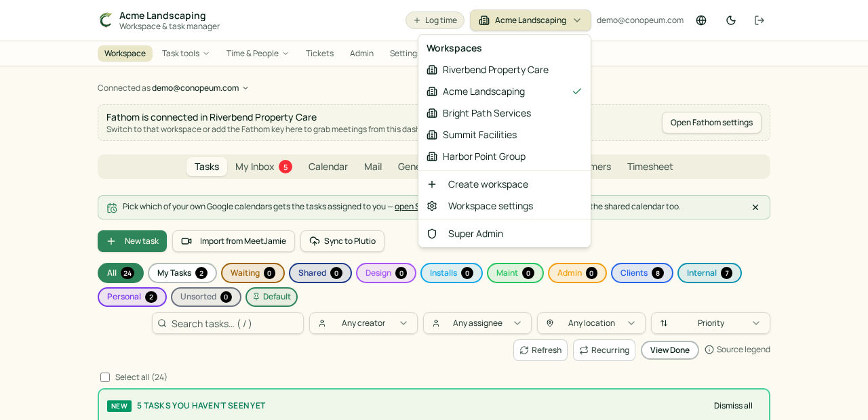868x420 pixels.
Task: Click building icon beside Harbor Point Group
Action: pos(432,156)
